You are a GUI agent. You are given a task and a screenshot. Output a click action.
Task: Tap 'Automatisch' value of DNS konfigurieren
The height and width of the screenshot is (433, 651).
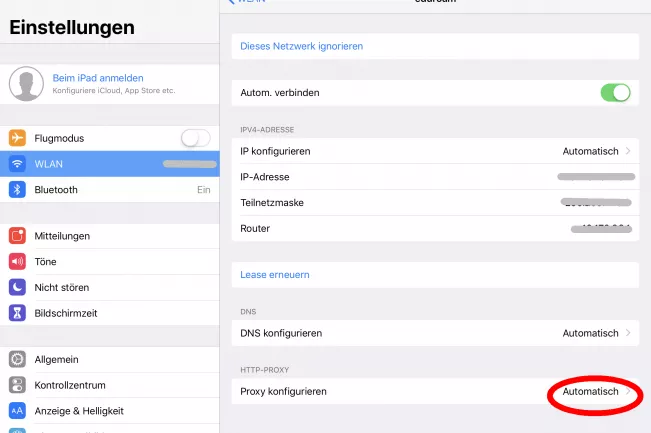[590, 333]
